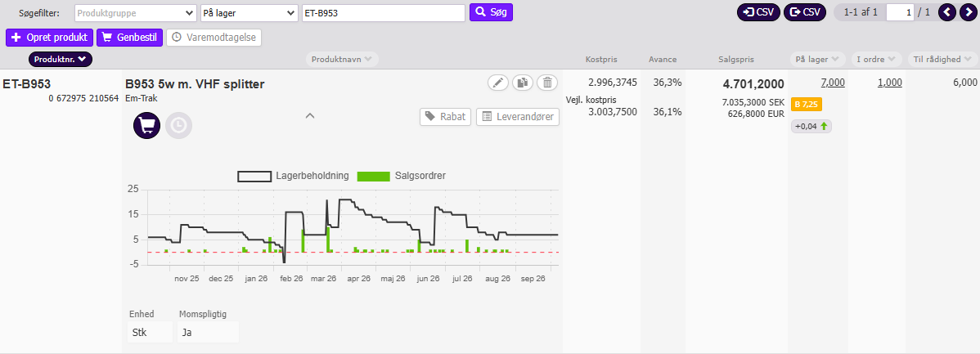Open the Leverandører suppliers button
980x354 pixels.
[518, 117]
